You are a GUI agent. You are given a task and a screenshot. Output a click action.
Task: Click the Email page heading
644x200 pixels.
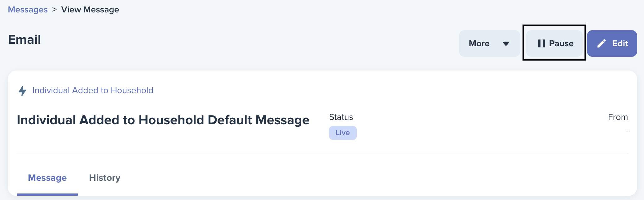click(x=24, y=40)
